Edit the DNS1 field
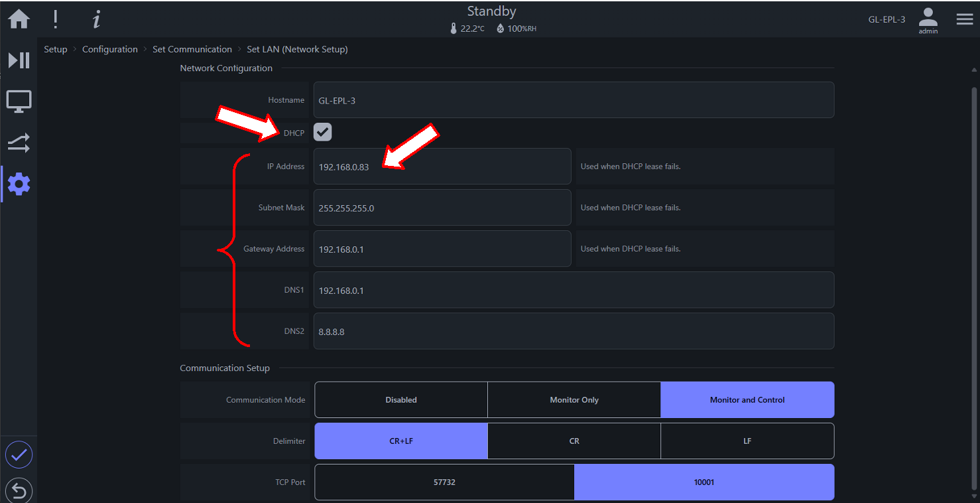Image resolution: width=980 pixels, height=503 pixels. point(574,290)
